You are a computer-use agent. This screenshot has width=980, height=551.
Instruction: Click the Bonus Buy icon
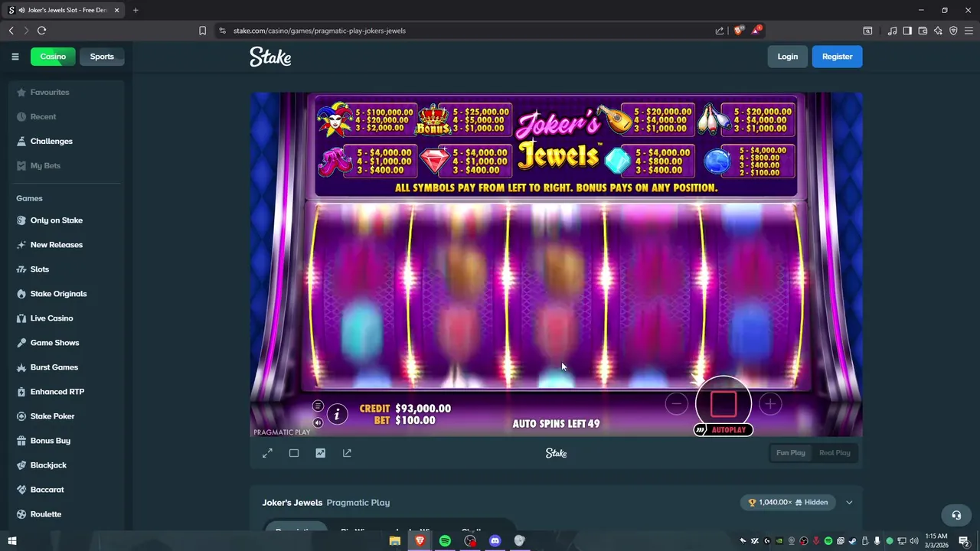point(21,441)
